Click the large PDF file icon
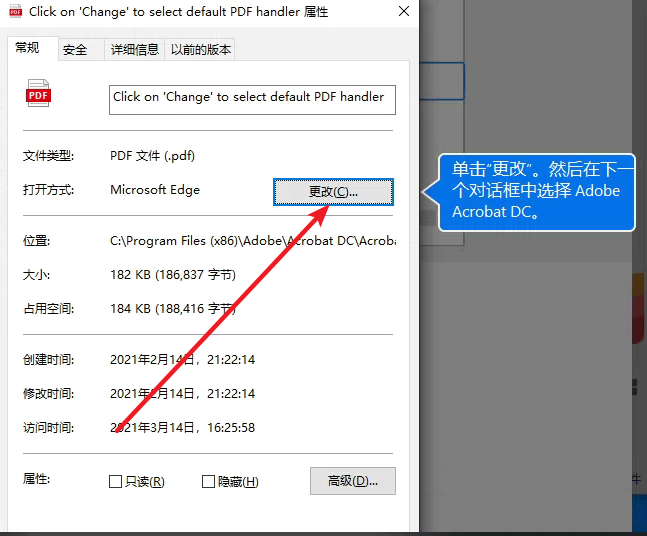 (38, 93)
